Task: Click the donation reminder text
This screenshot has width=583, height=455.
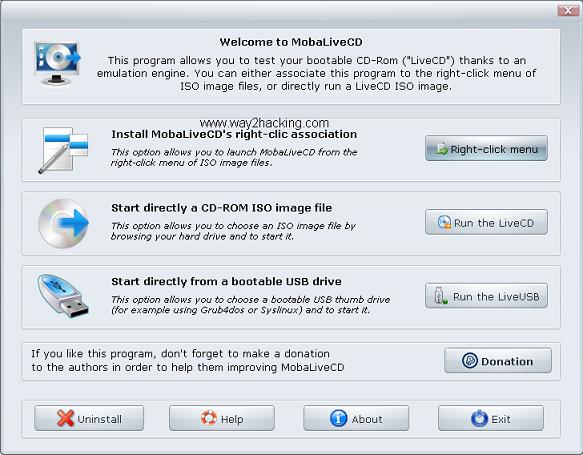Action: 188,360
